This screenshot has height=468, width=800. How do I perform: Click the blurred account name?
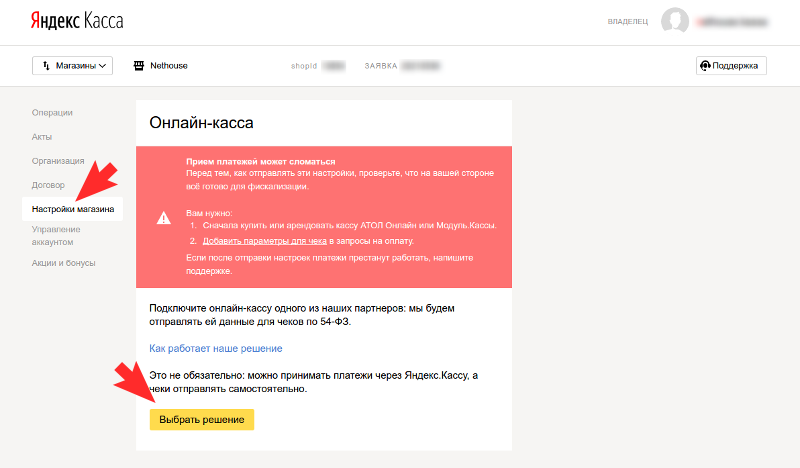tap(732, 22)
